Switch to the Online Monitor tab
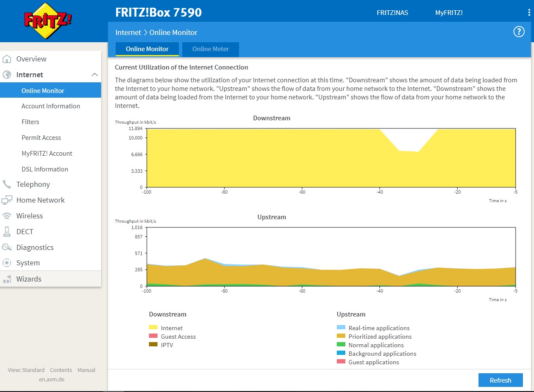534x392 pixels. (147, 49)
